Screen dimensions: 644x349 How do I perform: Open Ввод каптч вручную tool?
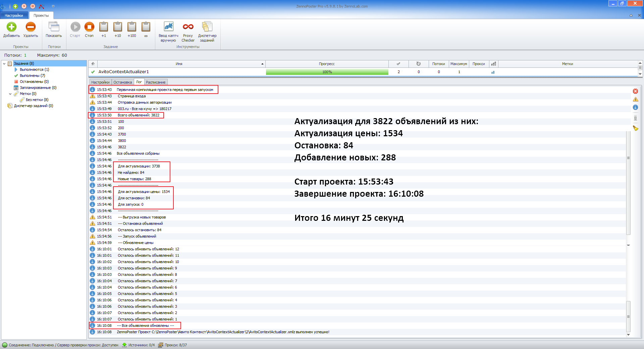tap(168, 27)
